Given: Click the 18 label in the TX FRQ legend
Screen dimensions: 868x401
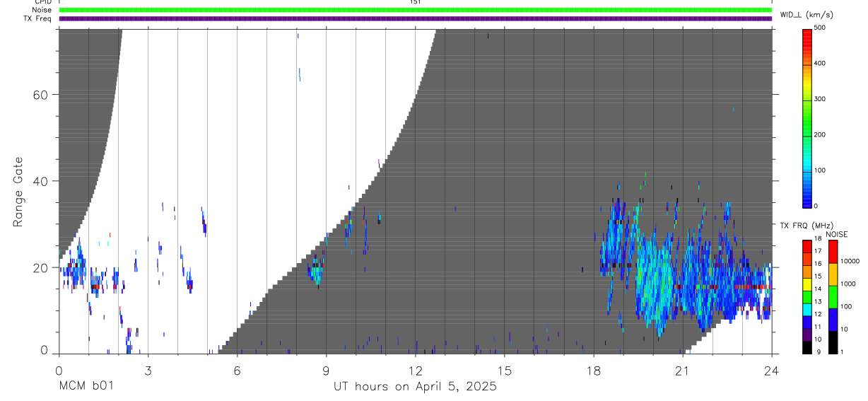Looking at the screenshot, I should [x=817, y=239].
